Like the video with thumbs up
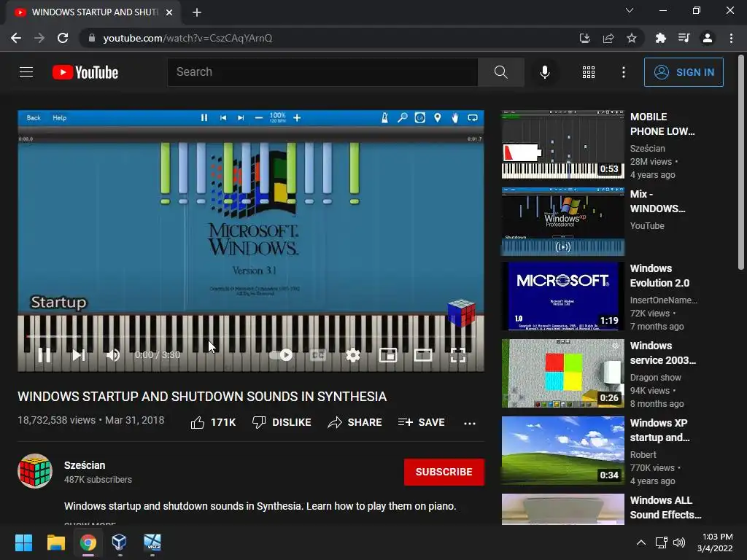 tap(213, 422)
